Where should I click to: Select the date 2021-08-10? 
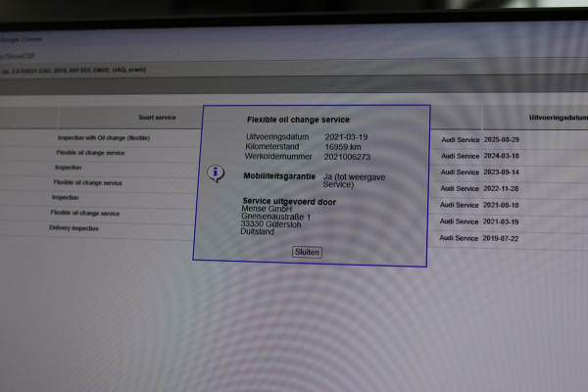click(x=501, y=205)
